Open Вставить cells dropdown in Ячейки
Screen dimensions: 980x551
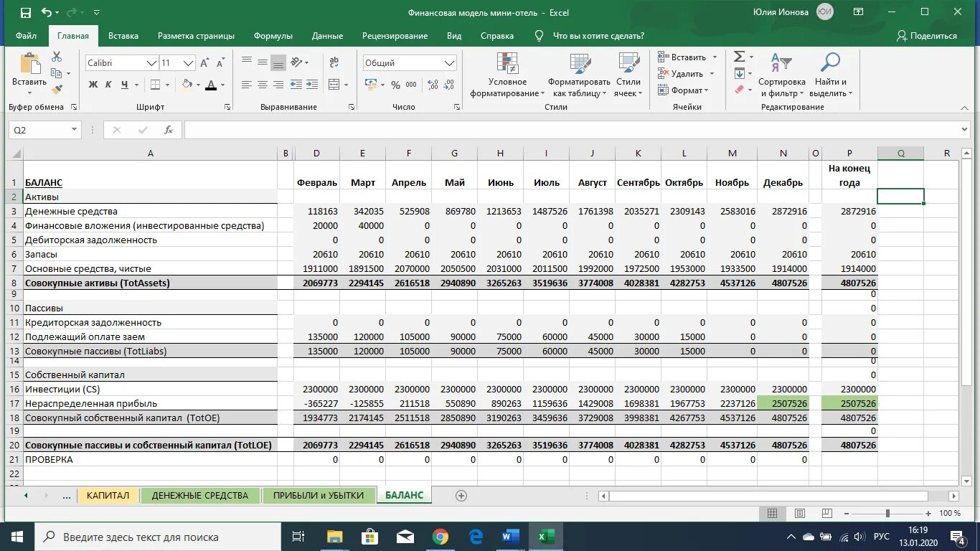click(687, 57)
